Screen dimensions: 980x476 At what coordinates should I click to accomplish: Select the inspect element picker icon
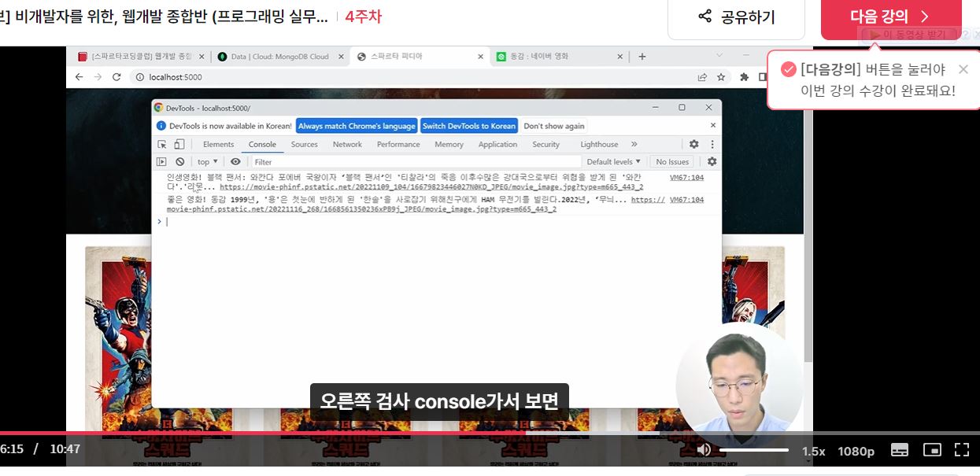[x=162, y=144]
